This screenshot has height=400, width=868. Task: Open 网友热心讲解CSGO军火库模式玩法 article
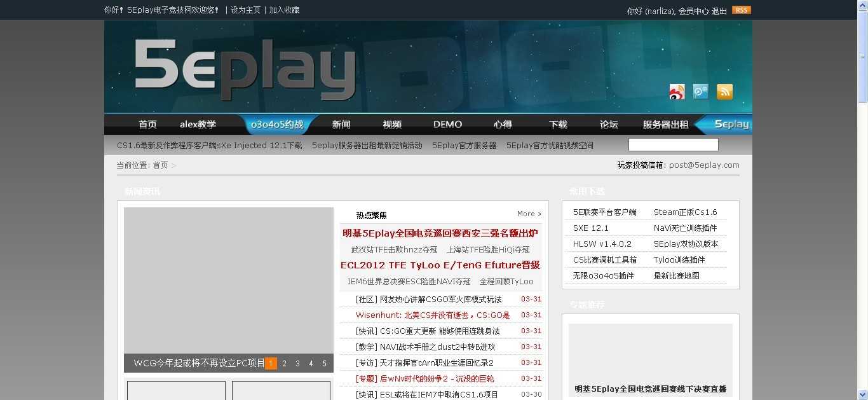(440, 300)
